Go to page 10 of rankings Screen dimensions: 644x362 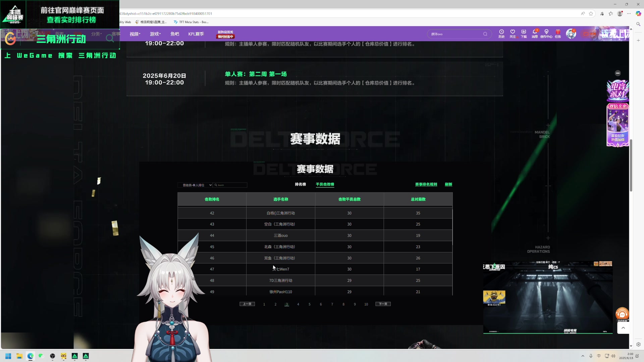pyautogui.click(x=366, y=304)
